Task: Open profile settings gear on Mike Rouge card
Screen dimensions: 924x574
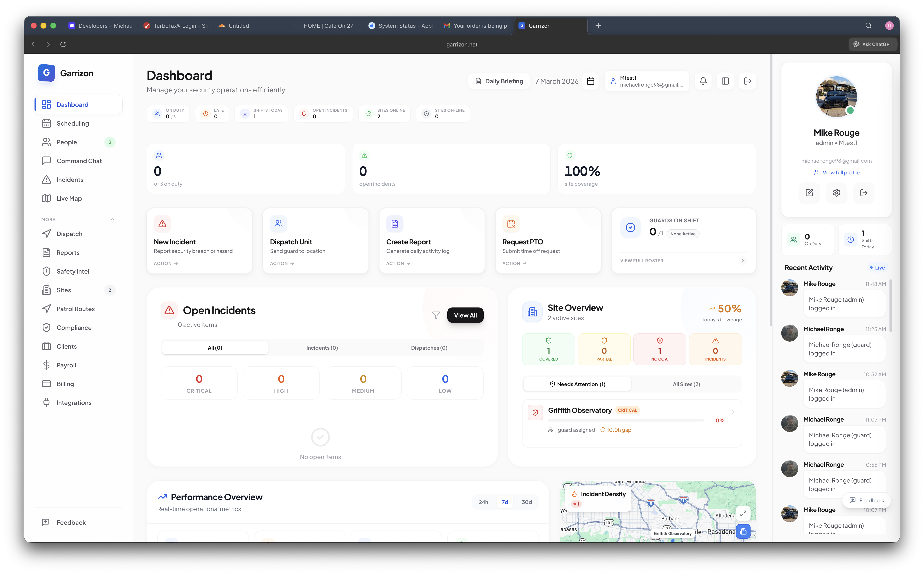Action: [836, 193]
